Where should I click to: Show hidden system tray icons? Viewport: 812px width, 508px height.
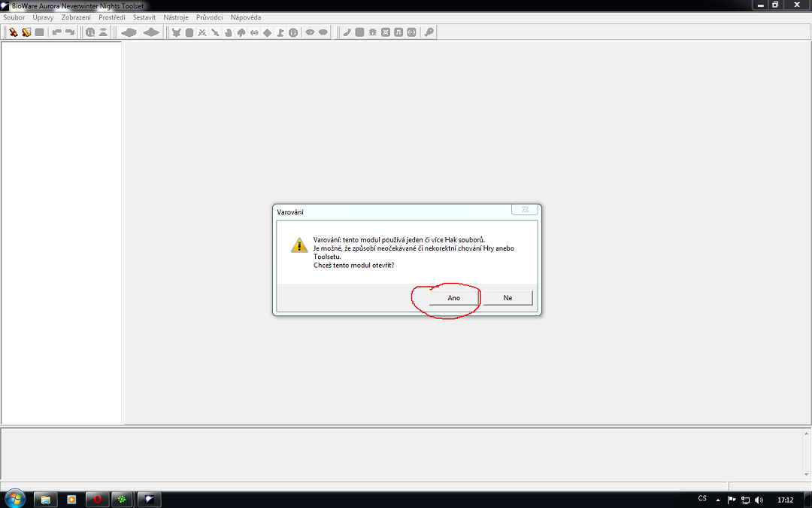point(718,500)
